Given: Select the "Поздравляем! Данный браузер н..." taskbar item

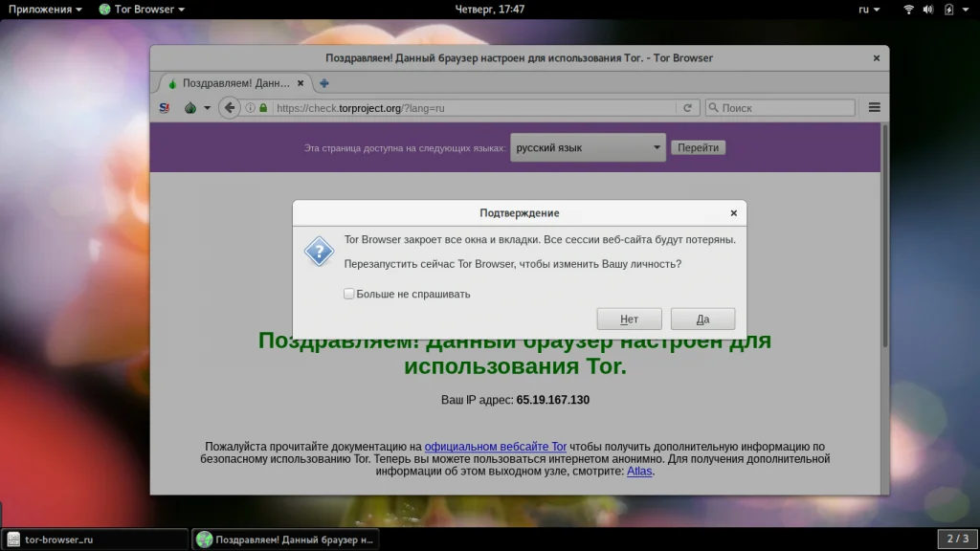Looking at the screenshot, I should point(285,540).
